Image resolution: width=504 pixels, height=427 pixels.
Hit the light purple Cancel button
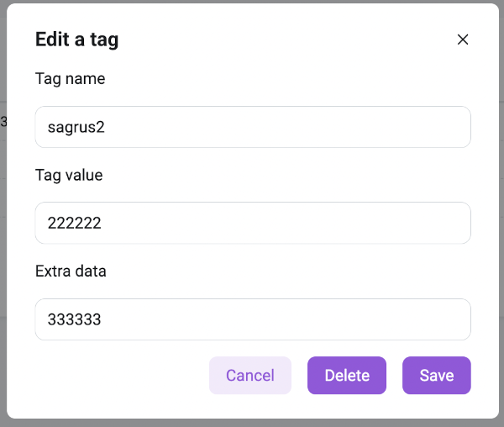pyautogui.click(x=249, y=376)
